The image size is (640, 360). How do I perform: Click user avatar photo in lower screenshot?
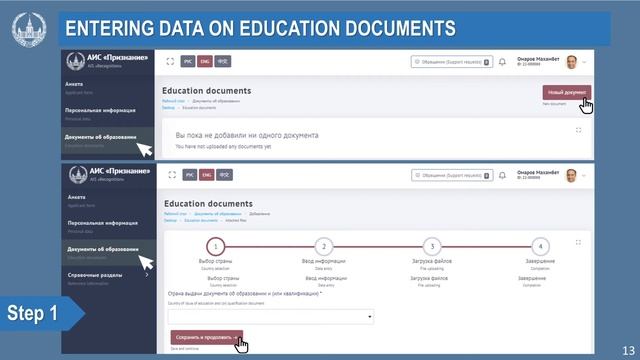pyautogui.click(x=571, y=176)
